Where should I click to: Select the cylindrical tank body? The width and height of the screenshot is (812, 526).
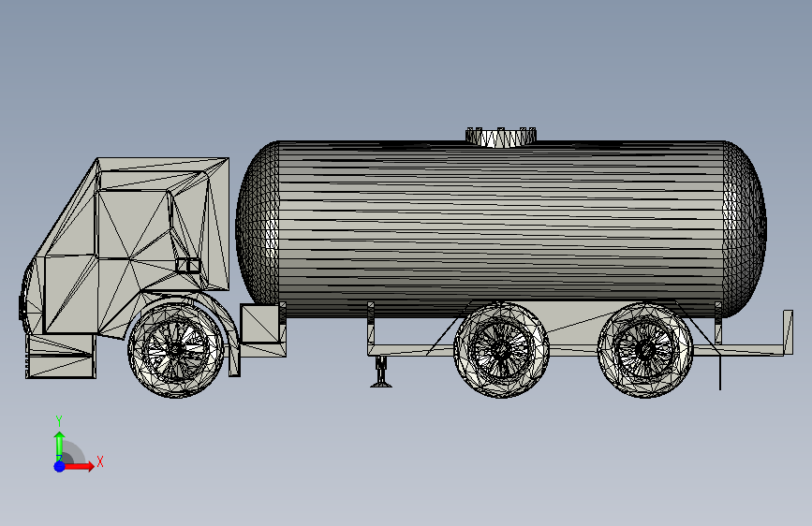pyautogui.click(x=501, y=228)
